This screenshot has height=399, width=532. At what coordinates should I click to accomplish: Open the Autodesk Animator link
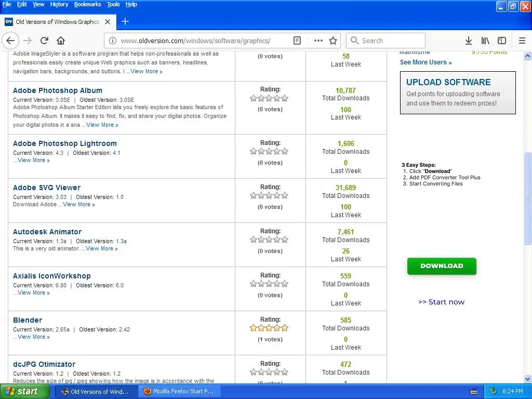coord(47,232)
